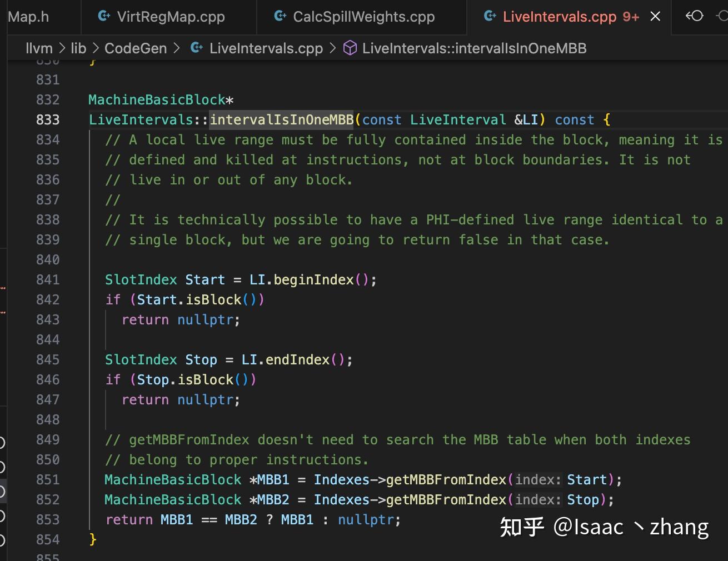Click line number 833 in the gutter

click(48, 120)
